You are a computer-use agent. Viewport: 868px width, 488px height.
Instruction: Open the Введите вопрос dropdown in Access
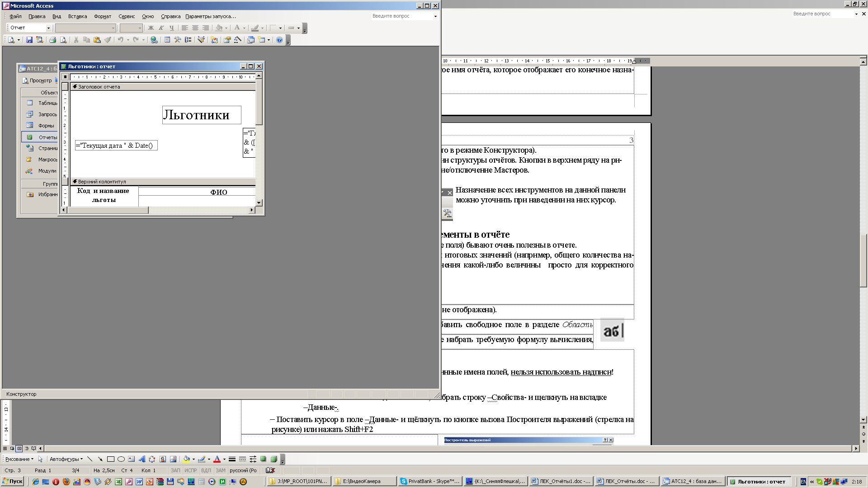click(x=435, y=16)
